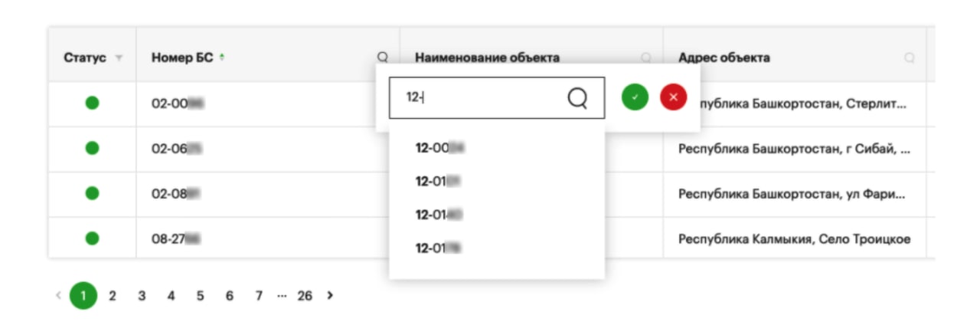Open page 2 in pagination
The image size is (980, 322).
coord(113,295)
